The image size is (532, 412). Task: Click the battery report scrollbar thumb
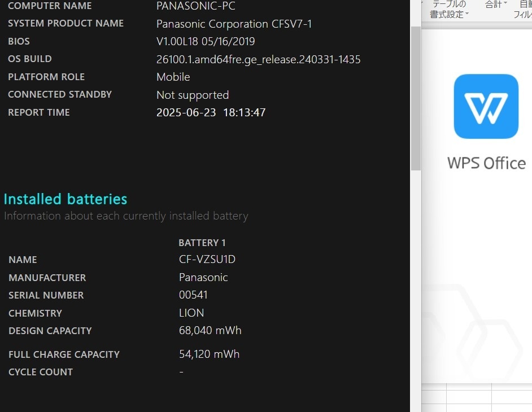click(416, 98)
